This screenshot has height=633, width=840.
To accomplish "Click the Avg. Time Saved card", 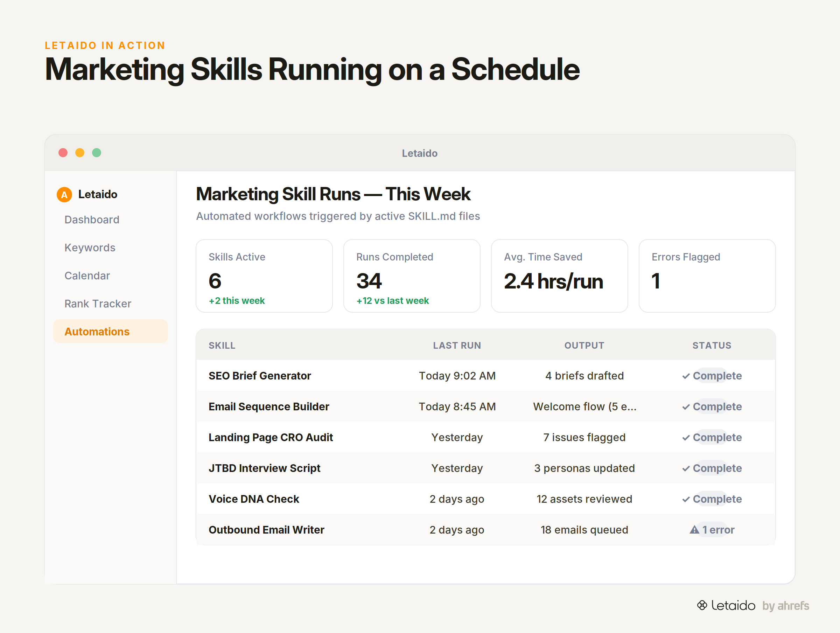I will (560, 276).
